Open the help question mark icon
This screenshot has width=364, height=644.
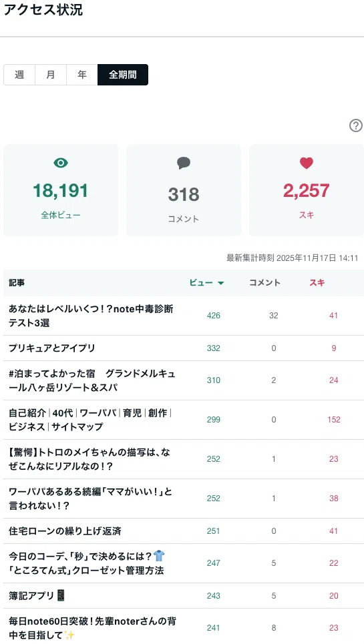pyautogui.click(x=356, y=125)
